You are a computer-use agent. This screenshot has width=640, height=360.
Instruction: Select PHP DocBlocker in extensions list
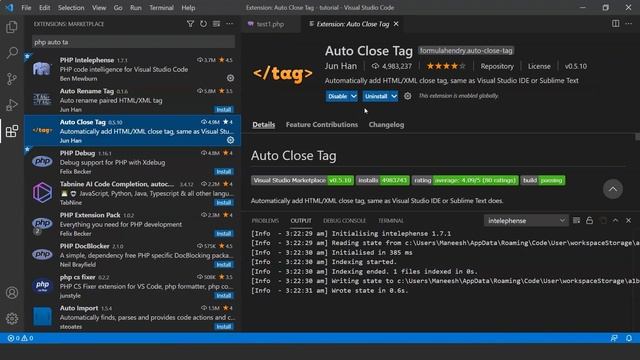pos(132,255)
